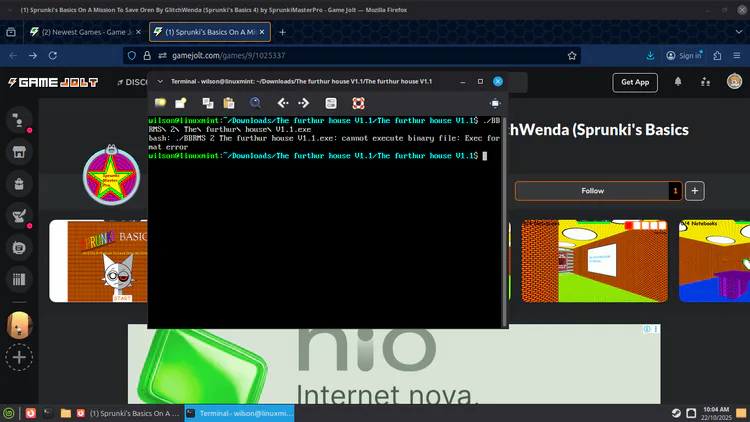This screenshot has height=422, width=750.
Task: Open Game Jolt sidebar store icon
Action: (19, 152)
